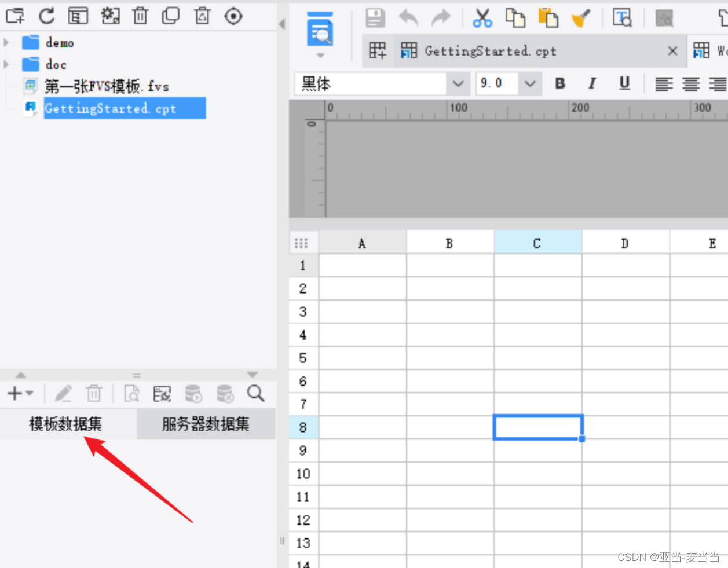Viewport: 728px width, 568px height.
Task: Select the demo folder row
Action: click(x=60, y=43)
